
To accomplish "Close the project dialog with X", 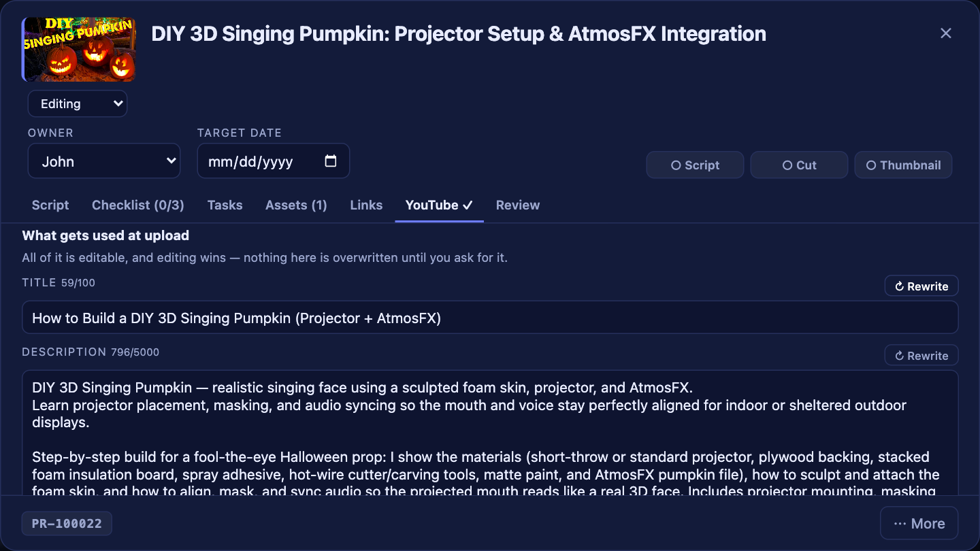I will 945,33.
